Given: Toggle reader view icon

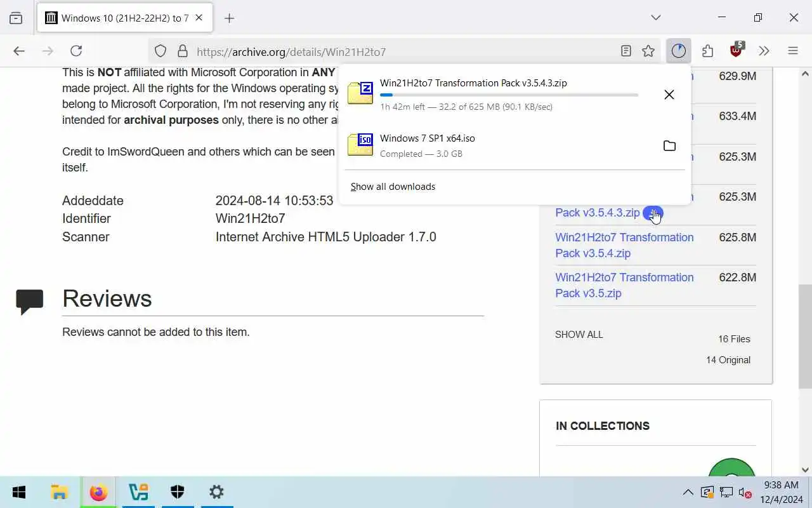Looking at the screenshot, I should [626, 51].
